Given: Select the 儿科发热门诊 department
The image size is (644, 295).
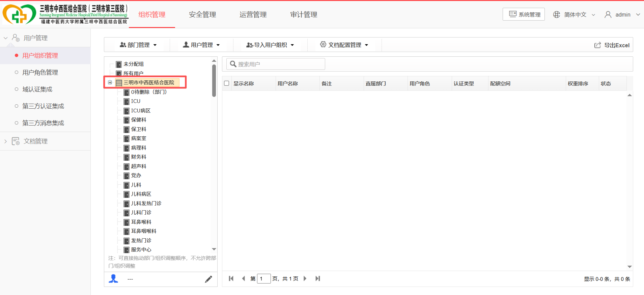Looking at the screenshot, I should pos(146,203).
